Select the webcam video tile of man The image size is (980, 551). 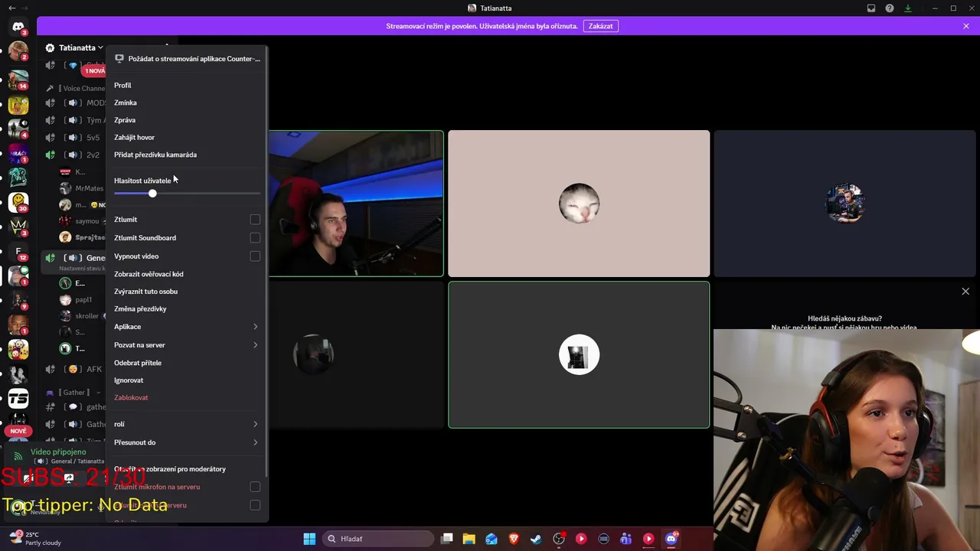[356, 204]
